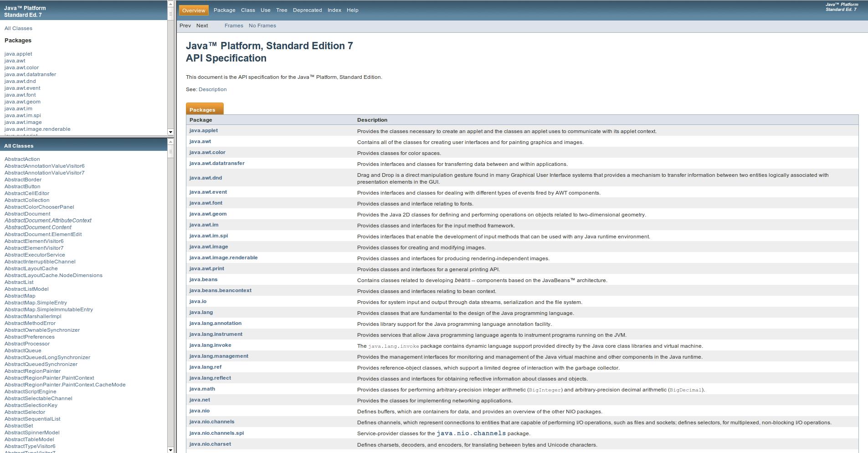Click All Classes link in packages frame
The height and width of the screenshot is (453, 868).
pyautogui.click(x=18, y=28)
